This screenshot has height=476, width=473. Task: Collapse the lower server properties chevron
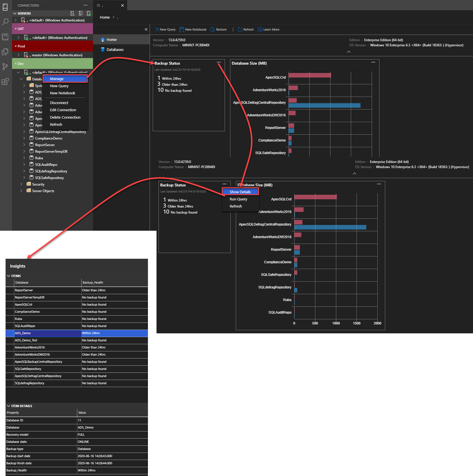[x=354, y=174]
